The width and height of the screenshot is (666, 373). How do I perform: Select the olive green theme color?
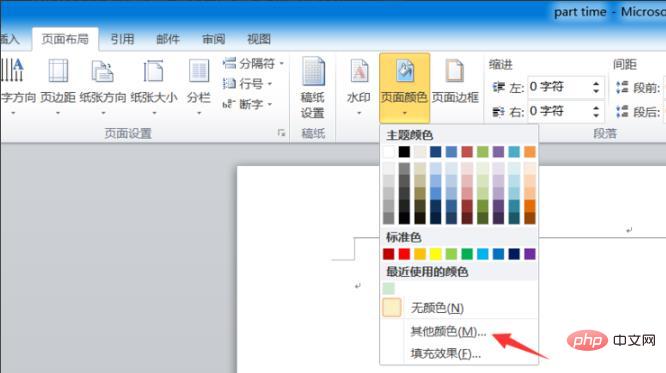pyautogui.click(x=483, y=152)
